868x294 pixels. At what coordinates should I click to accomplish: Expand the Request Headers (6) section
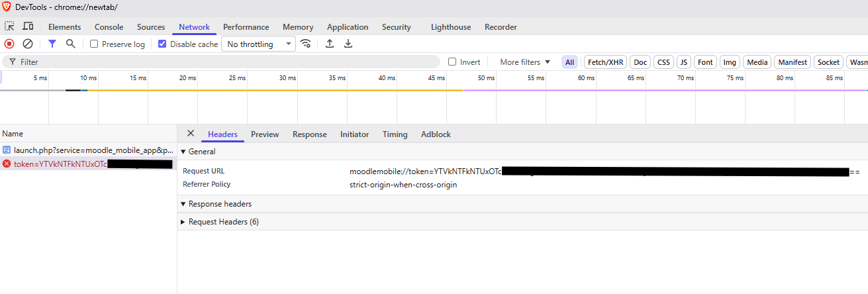click(223, 222)
